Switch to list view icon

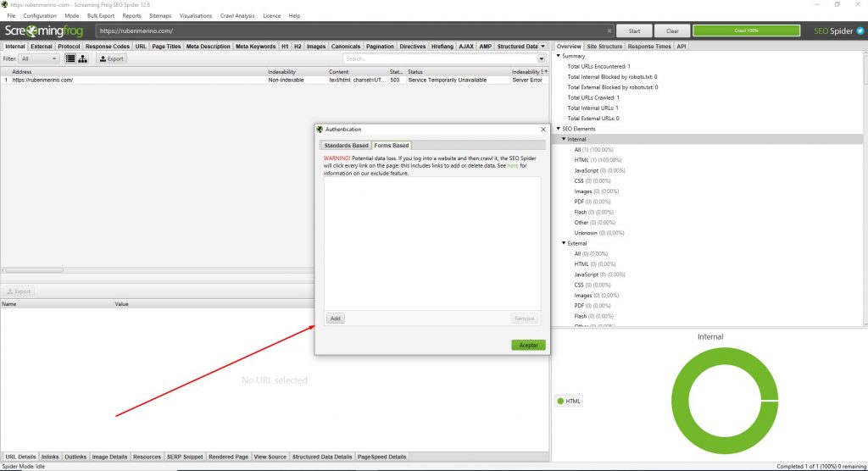pyautogui.click(x=70, y=59)
